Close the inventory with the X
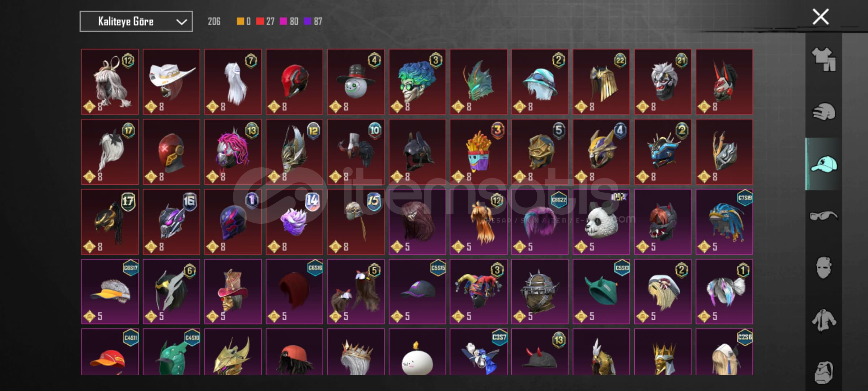868x391 pixels. point(821,17)
